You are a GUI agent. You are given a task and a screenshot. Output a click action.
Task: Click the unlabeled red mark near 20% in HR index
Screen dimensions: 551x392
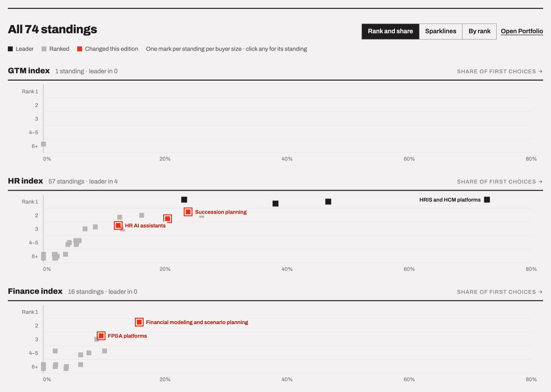point(167,219)
